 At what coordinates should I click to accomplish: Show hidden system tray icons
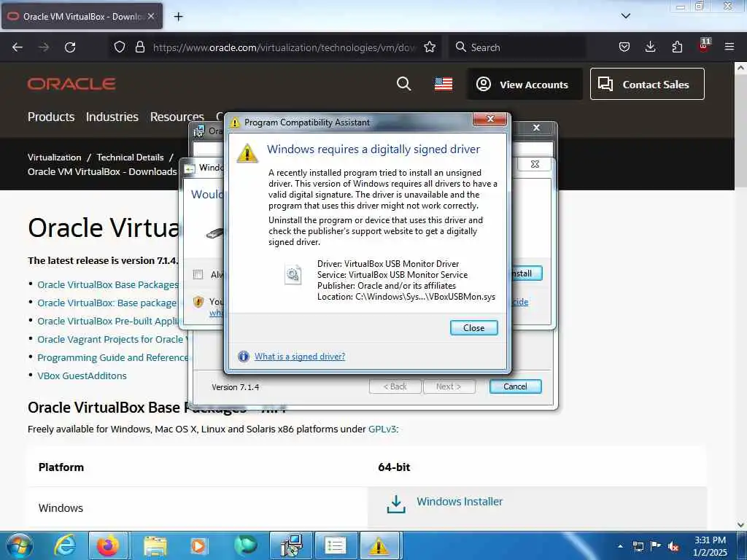(620, 546)
